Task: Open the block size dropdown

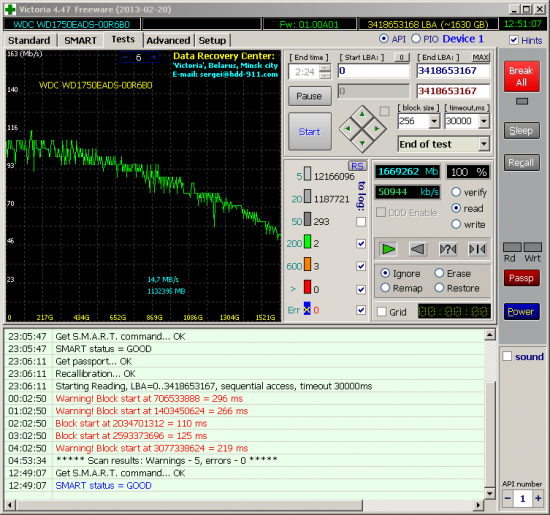Action: pos(434,121)
